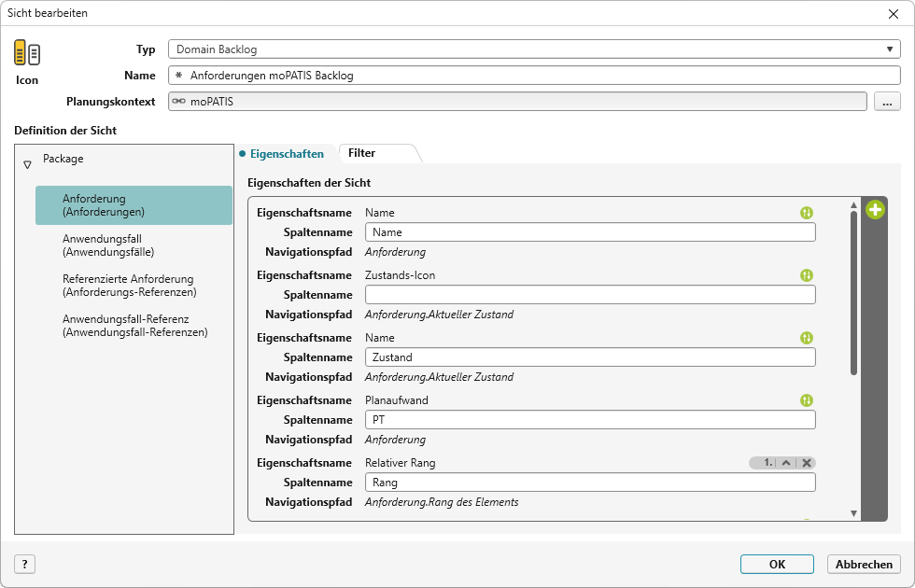The image size is (915, 588).
Task: Remove sorting with X on Relativer Rang
Action: (x=807, y=463)
